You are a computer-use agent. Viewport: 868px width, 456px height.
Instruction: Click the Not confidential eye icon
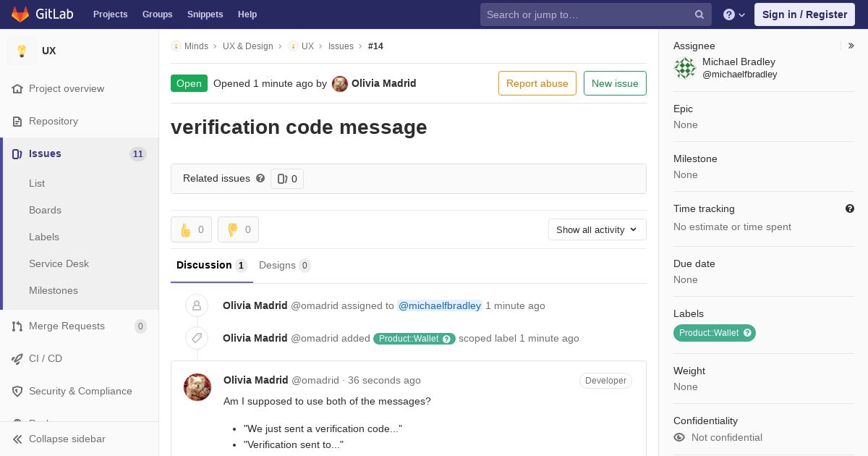679,437
